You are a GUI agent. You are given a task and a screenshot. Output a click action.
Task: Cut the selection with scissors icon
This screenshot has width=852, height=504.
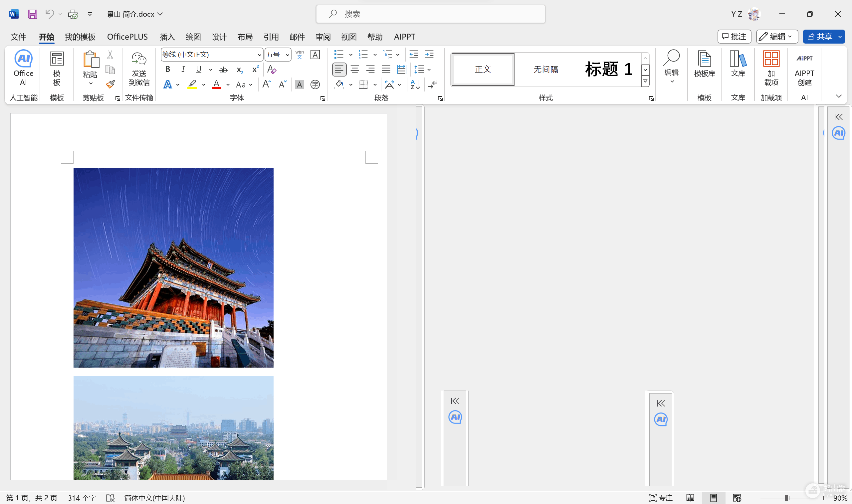pyautogui.click(x=110, y=55)
